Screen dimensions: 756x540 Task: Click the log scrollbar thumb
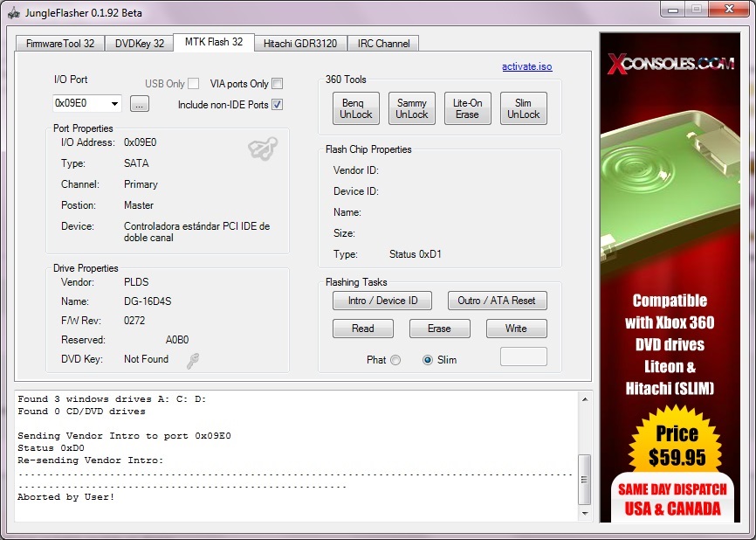point(585,480)
